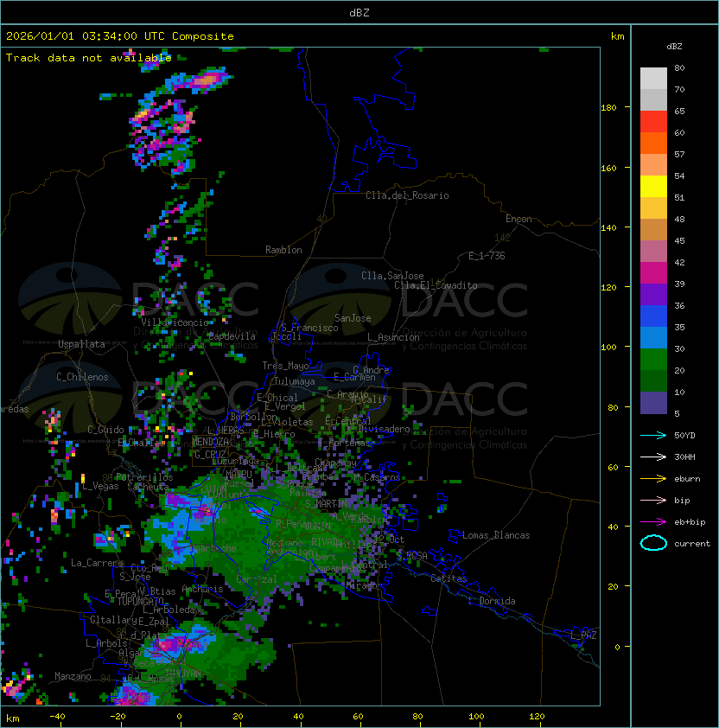Click the 'S_MARTIN' town label
719x728 pixels.
tap(326, 504)
